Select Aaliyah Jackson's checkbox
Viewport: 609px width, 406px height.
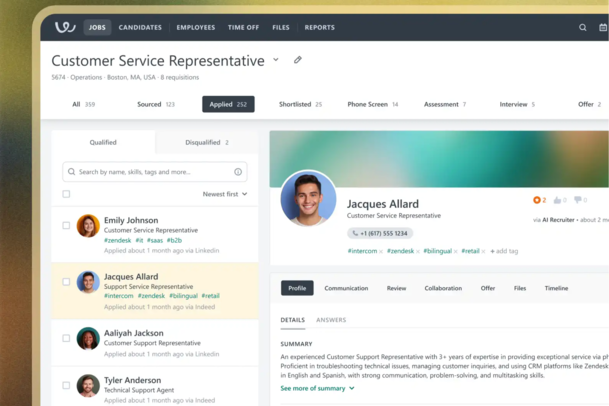pos(66,338)
